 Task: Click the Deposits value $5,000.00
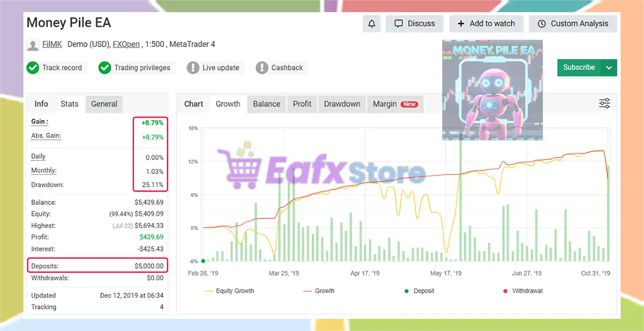149,266
